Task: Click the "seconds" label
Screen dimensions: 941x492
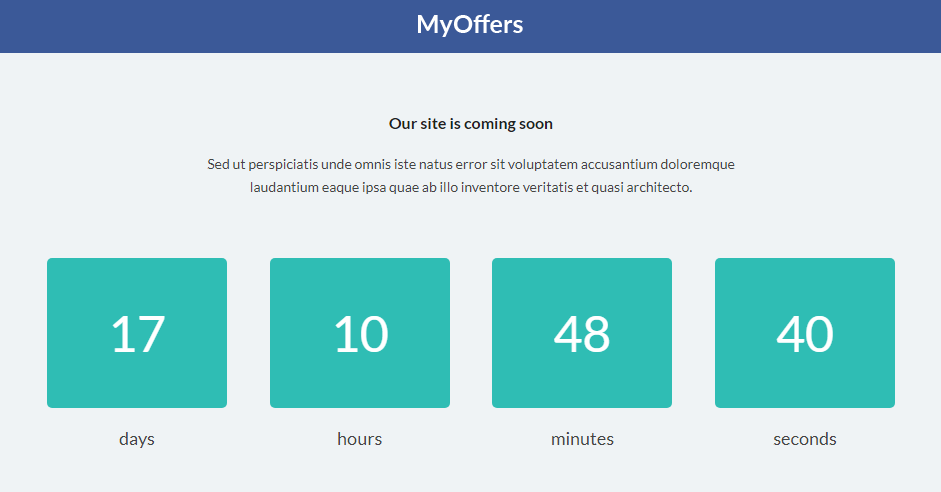Action: coord(805,439)
